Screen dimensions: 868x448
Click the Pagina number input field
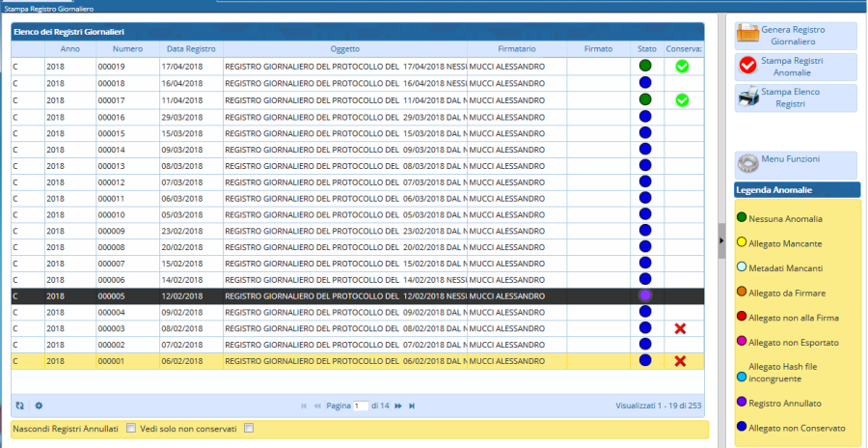(x=361, y=406)
